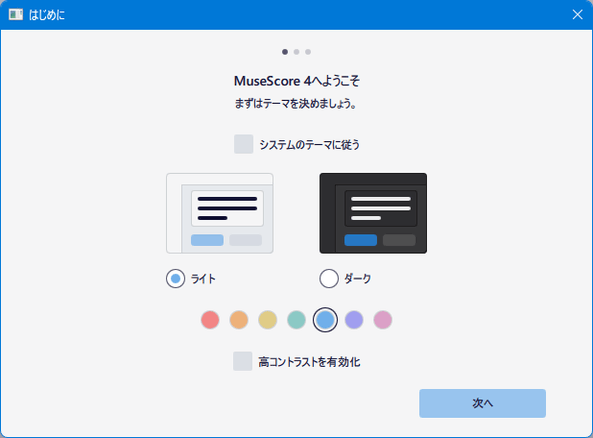Click the MuseScore app icon in title bar

pos(16,15)
